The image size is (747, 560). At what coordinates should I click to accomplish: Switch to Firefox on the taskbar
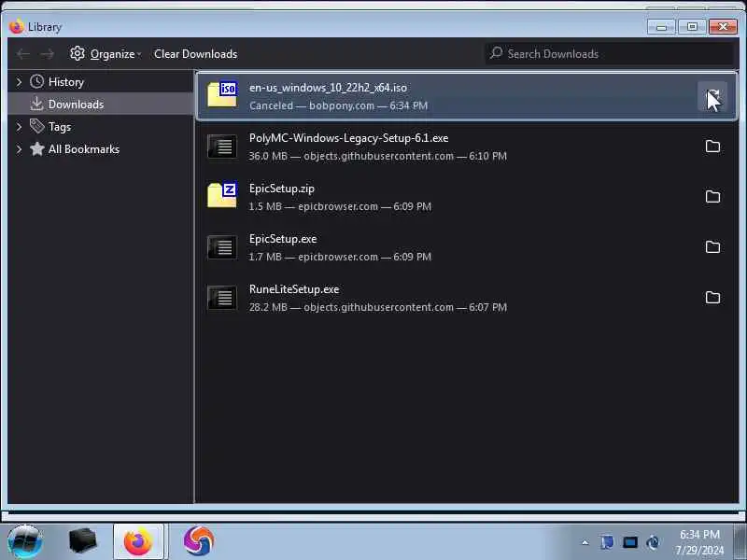[x=138, y=541]
